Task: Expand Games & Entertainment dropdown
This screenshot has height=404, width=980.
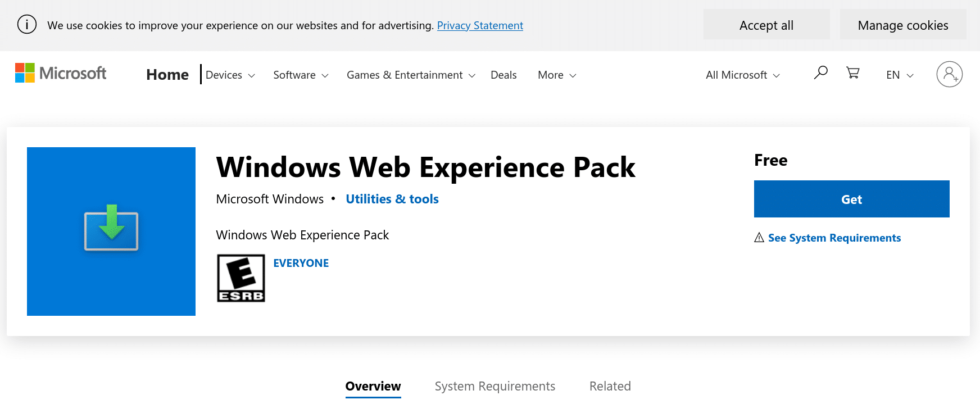Action: tap(411, 75)
